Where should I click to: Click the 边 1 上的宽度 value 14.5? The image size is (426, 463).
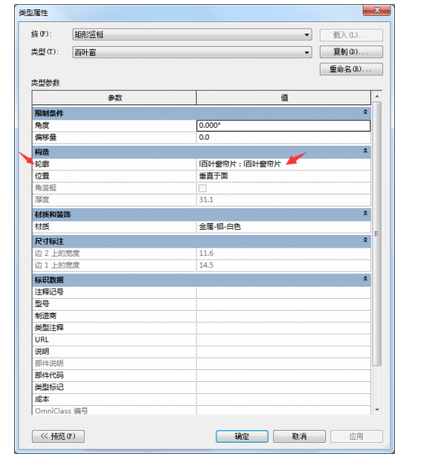(x=283, y=265)
